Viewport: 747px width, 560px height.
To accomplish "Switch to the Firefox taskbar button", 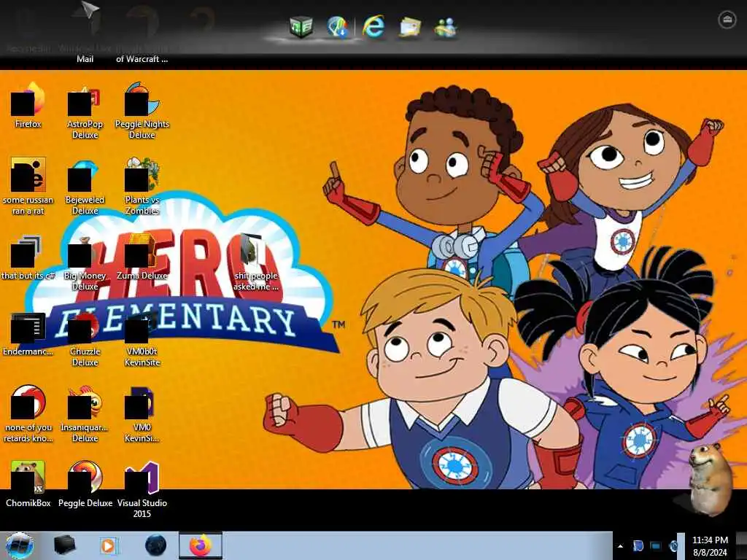I will pyautogui.click(x=201, y=545).
